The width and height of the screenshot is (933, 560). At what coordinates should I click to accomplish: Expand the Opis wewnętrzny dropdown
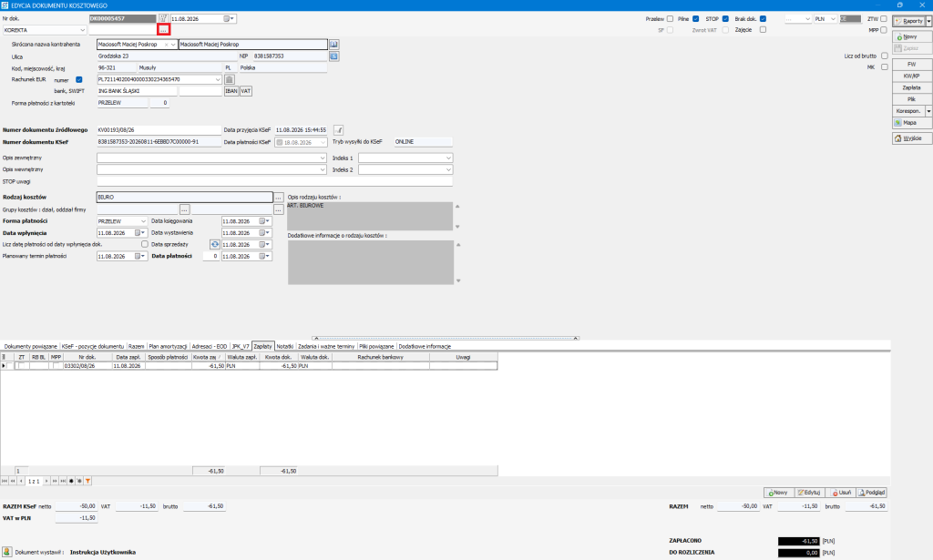click(323, 170)
